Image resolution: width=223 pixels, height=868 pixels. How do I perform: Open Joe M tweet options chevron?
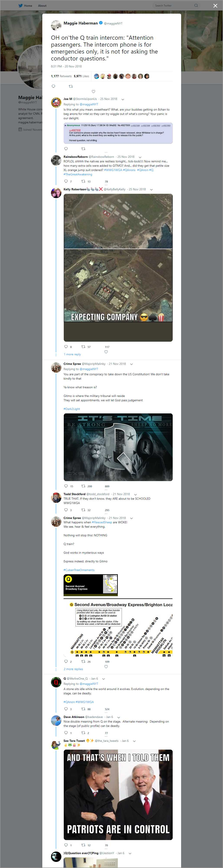(x=123, y=100)
